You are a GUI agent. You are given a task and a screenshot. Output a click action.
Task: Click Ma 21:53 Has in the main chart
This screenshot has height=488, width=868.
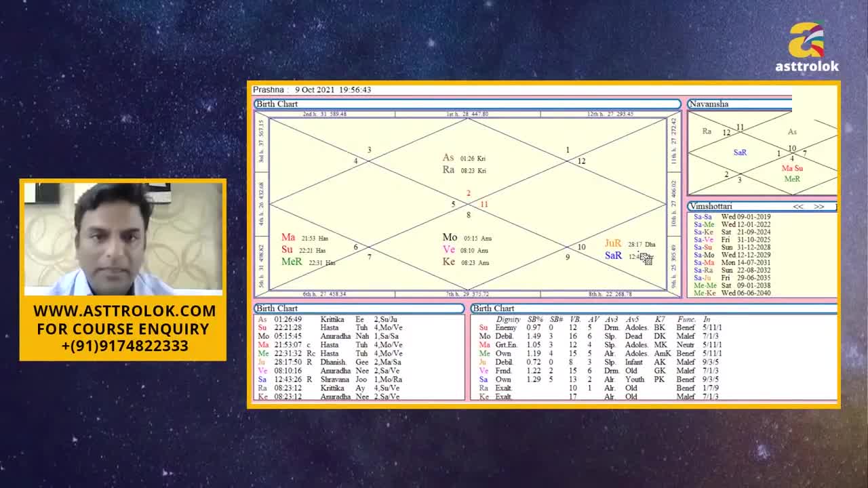(x=305, y=238)
